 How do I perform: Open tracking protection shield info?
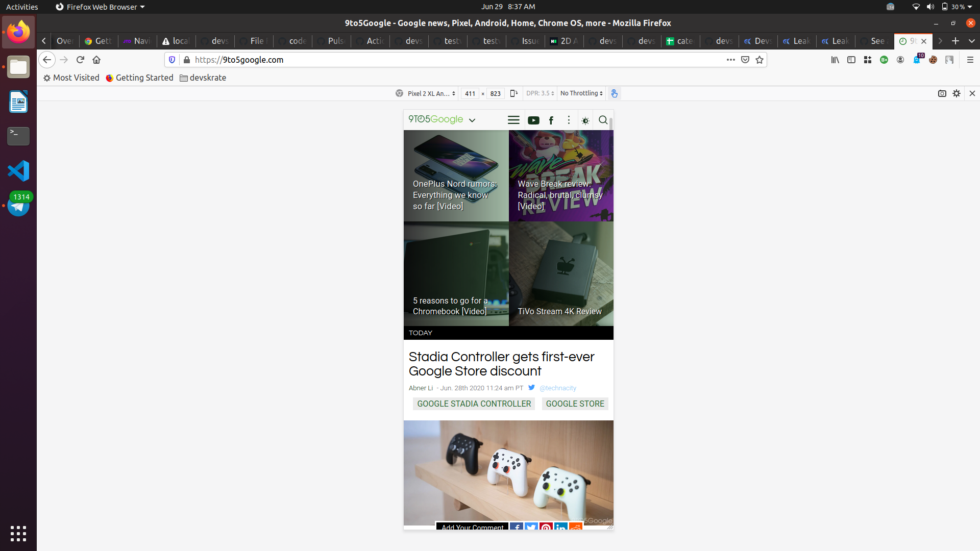172,60
